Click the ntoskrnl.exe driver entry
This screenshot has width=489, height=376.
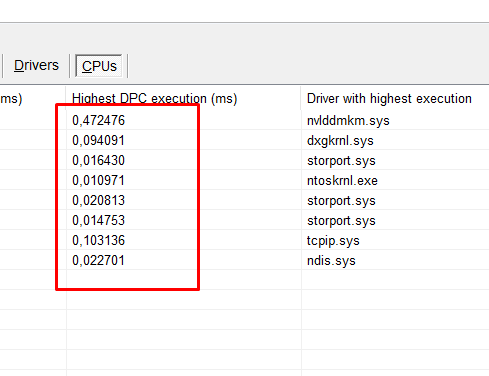coord(342,181)
